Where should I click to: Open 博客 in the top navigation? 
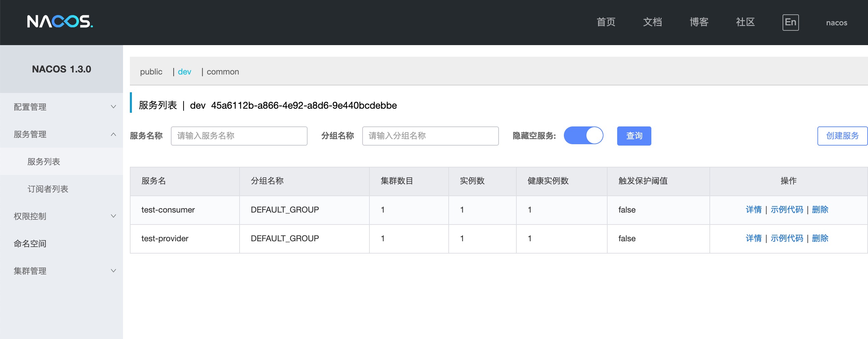tap(699, 22)
